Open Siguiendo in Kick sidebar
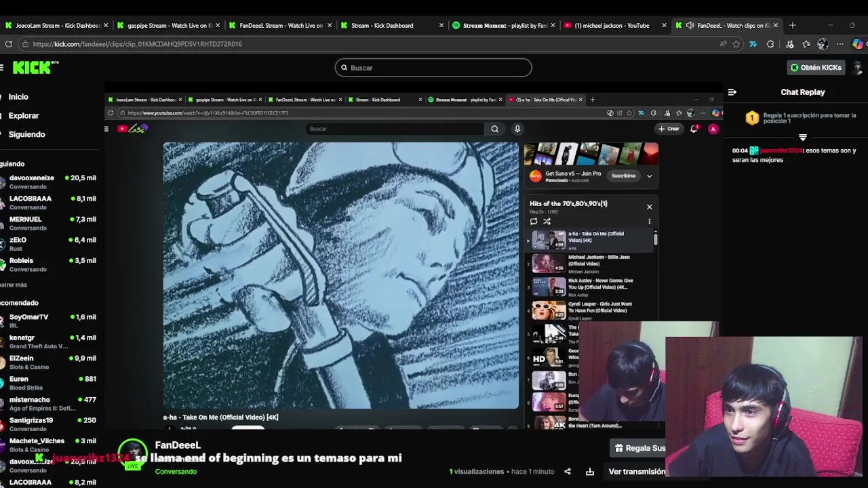The image size is (868, 488). pyautogui.click(x=26, y=134)
